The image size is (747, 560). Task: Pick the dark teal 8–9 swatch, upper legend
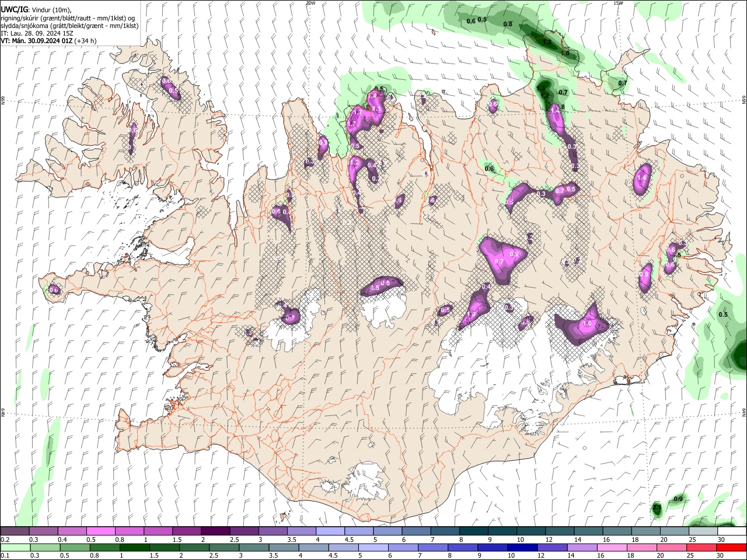[474, 531]
